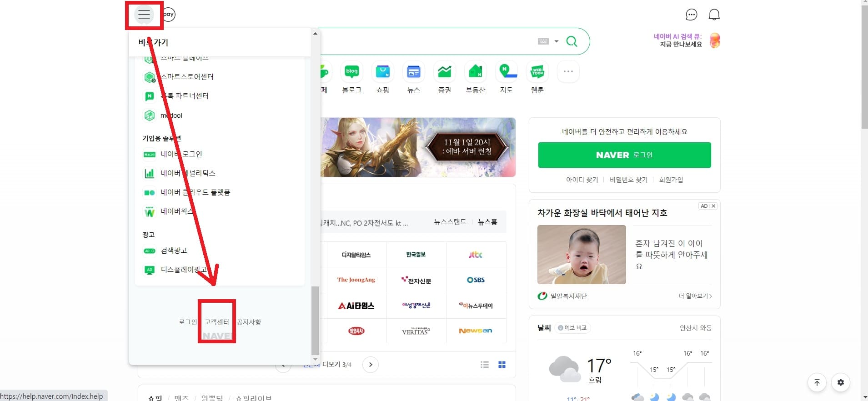Go to next newsstand page arrow
The width and height of the screenshot is (868, 401).
371,365
